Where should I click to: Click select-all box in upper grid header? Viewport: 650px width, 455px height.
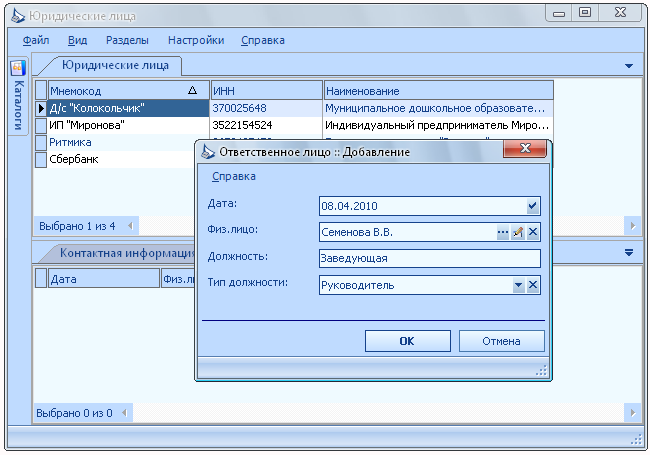tap(41, 91)
